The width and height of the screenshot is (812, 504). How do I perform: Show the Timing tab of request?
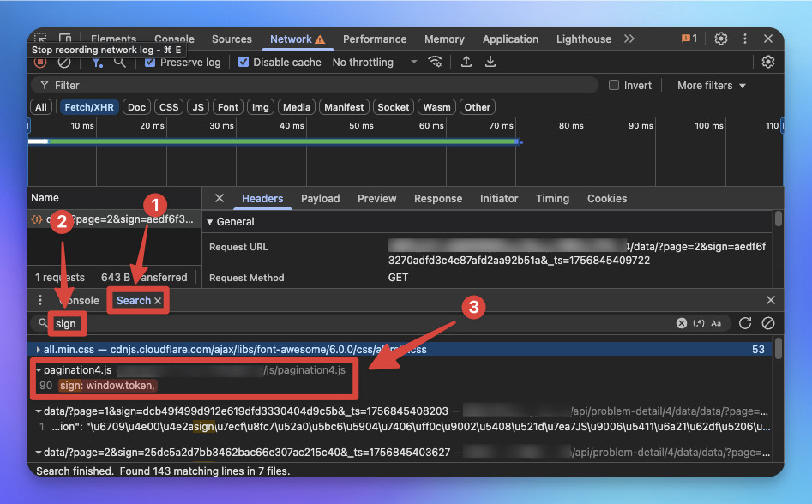point(552,199)
